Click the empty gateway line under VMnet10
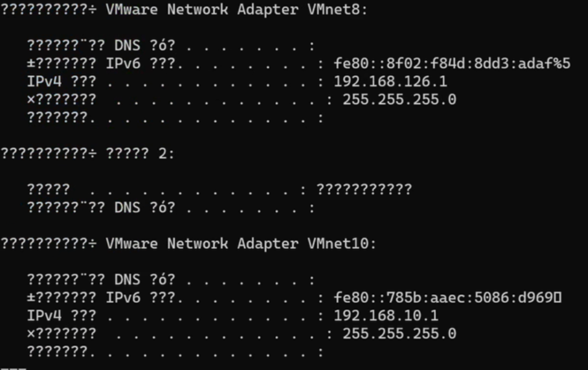 pyautogui.click(x=175, y=352)
